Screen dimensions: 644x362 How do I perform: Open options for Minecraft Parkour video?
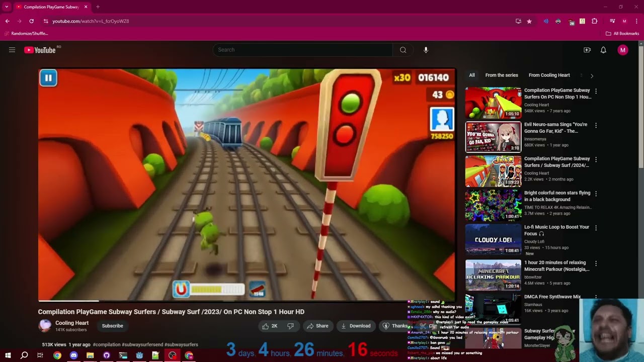[x=596, y=263]
